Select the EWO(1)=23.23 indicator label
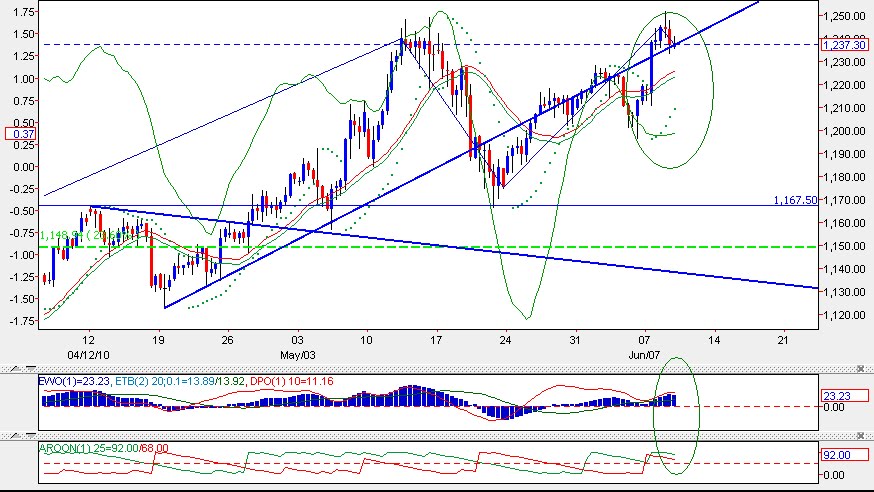 pyautogui.click(x=74, y=382)
